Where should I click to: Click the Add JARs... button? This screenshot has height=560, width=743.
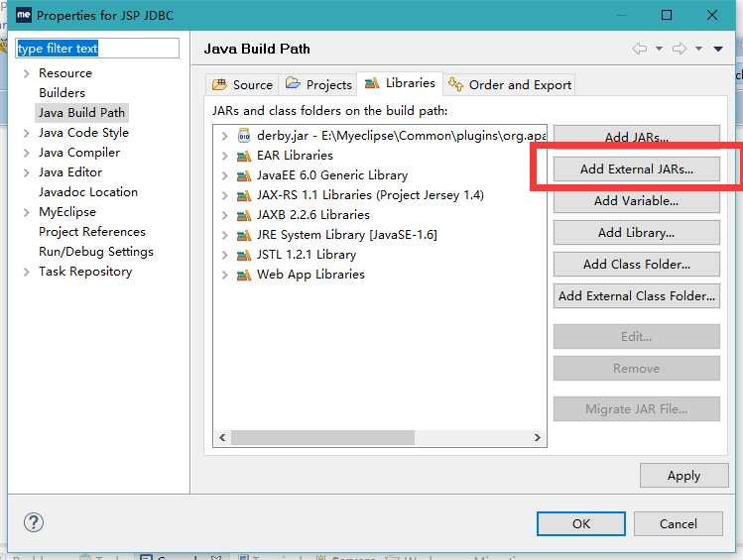(x=637, y=135)
